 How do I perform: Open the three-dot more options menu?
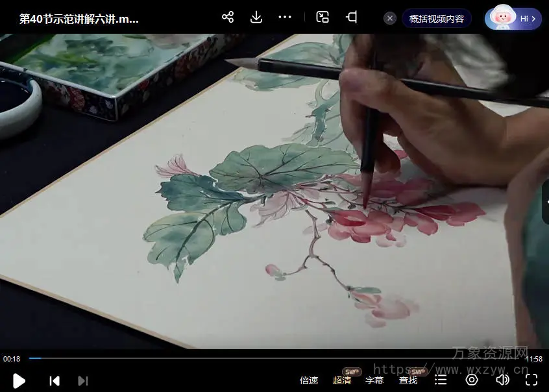click(285, 18)
